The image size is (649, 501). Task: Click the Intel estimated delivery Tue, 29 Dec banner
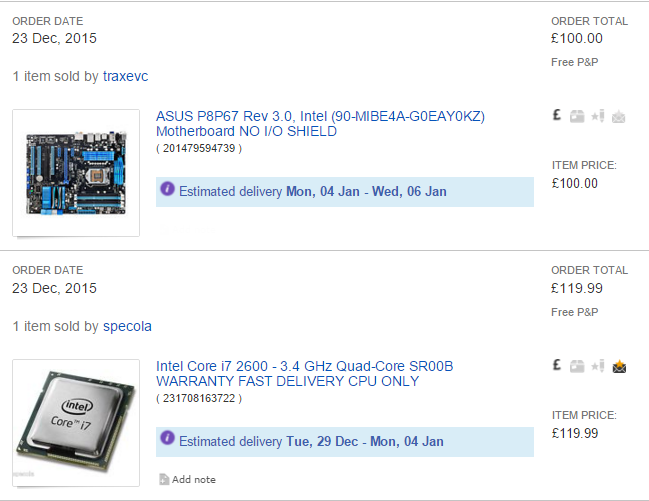pos(344,441)
